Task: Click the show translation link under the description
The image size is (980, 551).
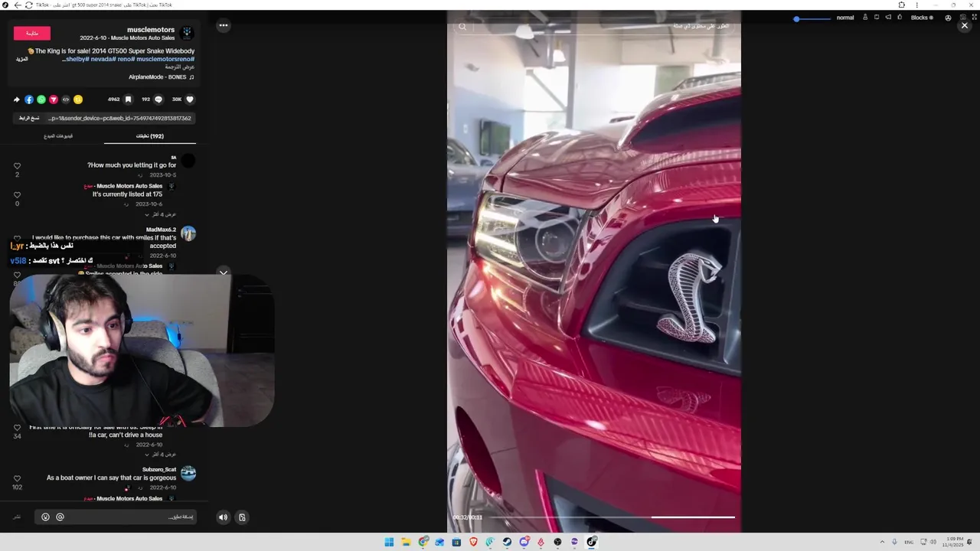Action: pyautogui.click(x=180, y=67)
